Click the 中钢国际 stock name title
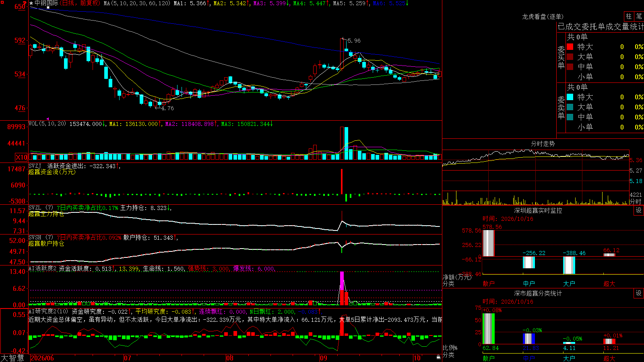The image size is (644, 362). click(46, 3)
